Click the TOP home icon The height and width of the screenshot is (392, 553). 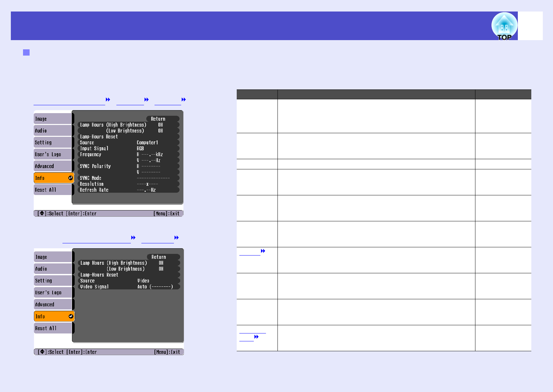(504, 26)
